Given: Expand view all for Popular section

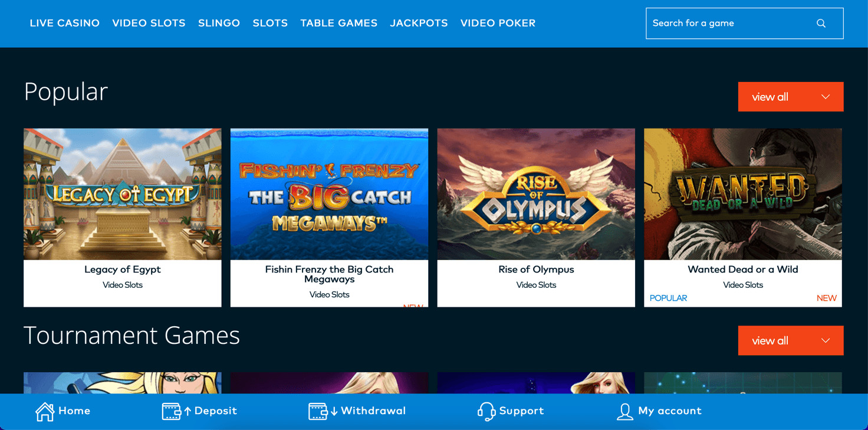Looking at the screenshot, I should (x=791, y=97).
